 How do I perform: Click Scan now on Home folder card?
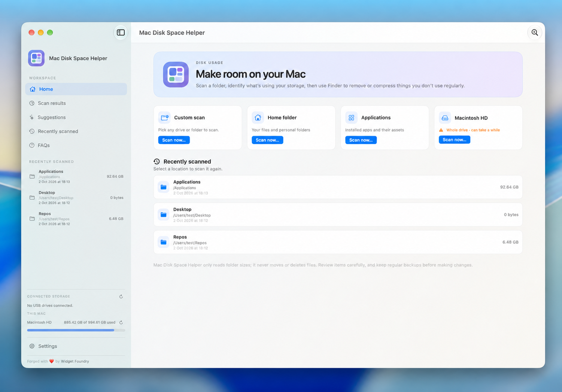[267, 140]
